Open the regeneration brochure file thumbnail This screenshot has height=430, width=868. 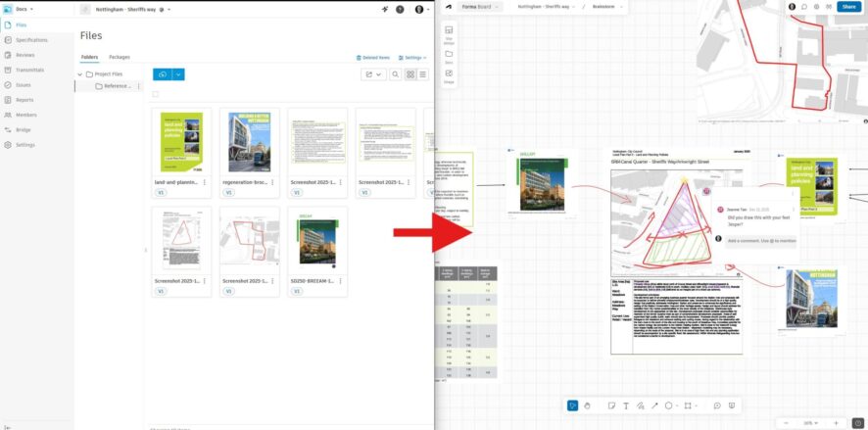[249, 142]
